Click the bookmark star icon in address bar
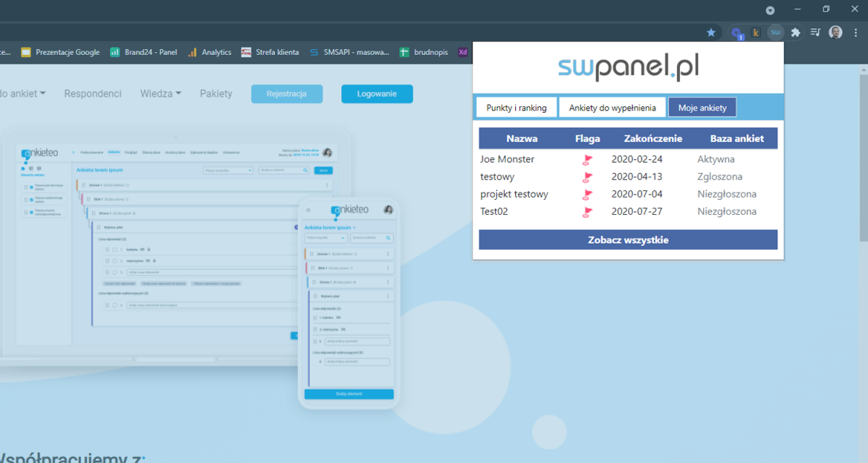 pyautogui.click(x=711, y=32)
